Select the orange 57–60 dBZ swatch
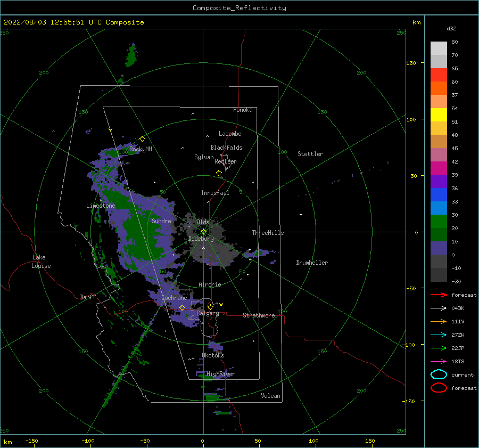 tap(439, 88)
